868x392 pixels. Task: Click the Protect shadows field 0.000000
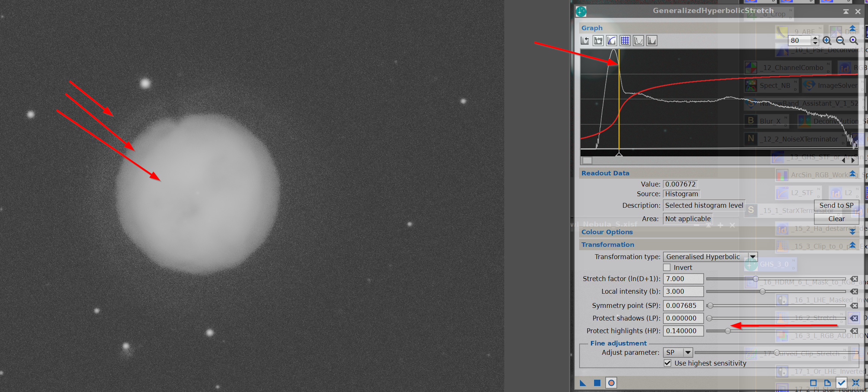point(683,318)
